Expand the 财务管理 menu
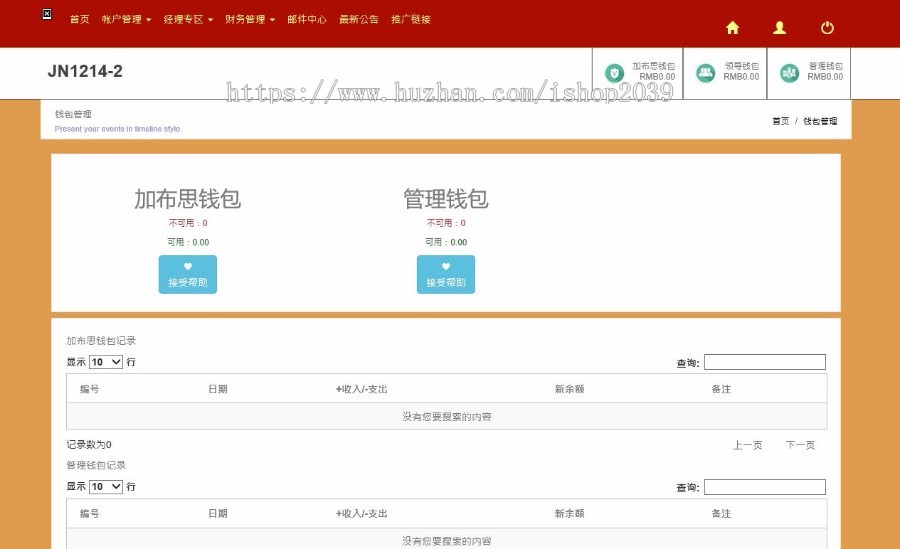 250,19
